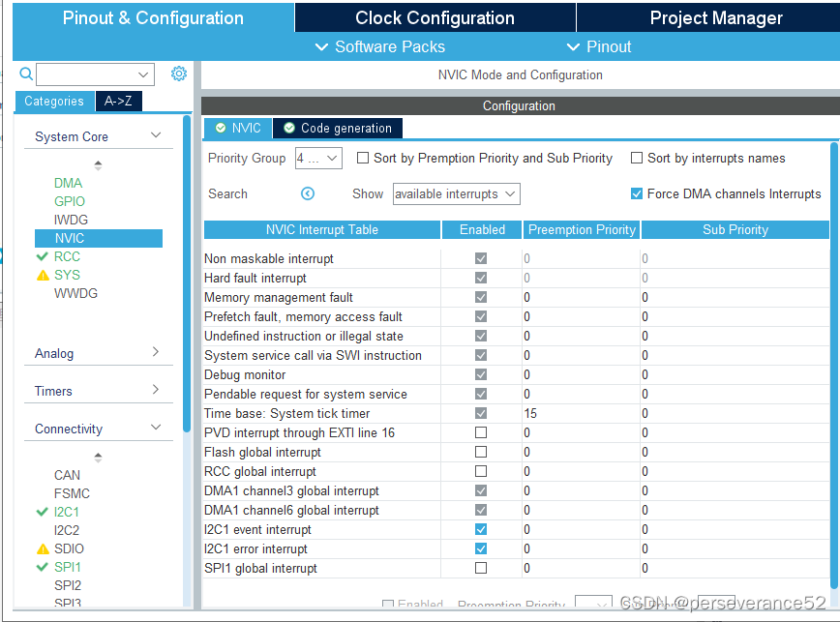Enable PVD interrupt through EXTI line 16

click(481, 432)
